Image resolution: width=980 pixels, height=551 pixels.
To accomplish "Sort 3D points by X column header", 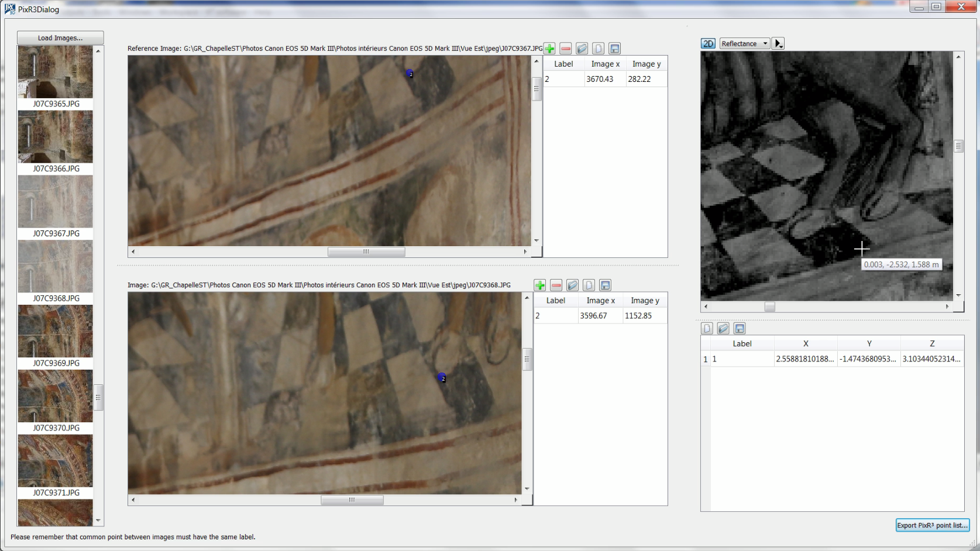I will point(806,343).
